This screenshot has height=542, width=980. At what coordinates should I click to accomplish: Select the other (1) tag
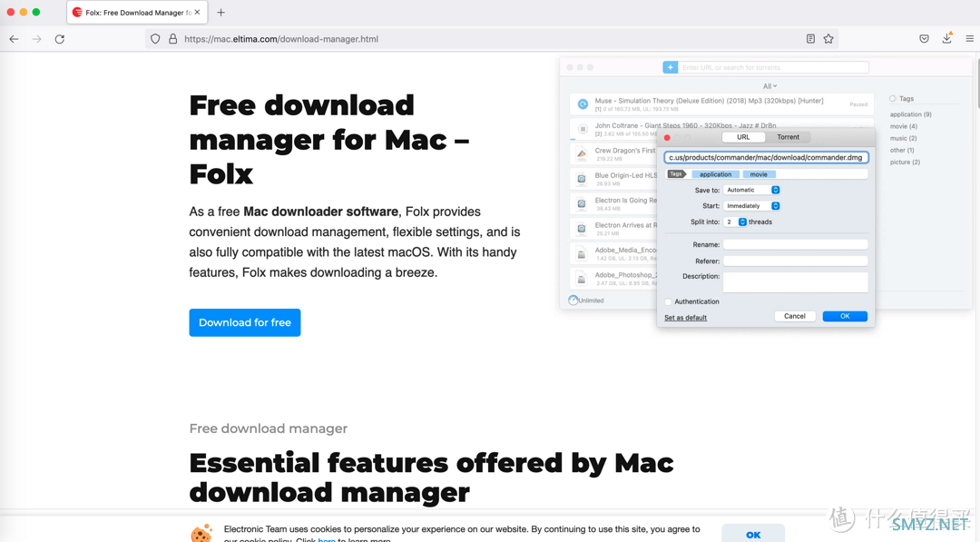902,150
